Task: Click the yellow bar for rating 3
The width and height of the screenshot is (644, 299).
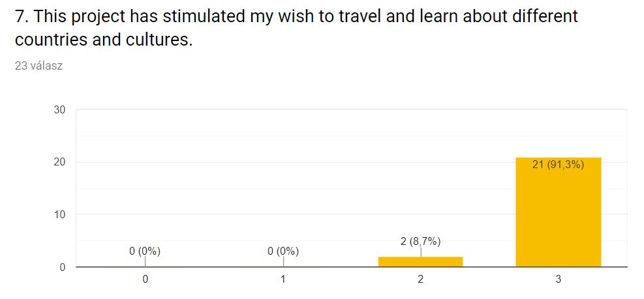Action: (x=558, y=212)
